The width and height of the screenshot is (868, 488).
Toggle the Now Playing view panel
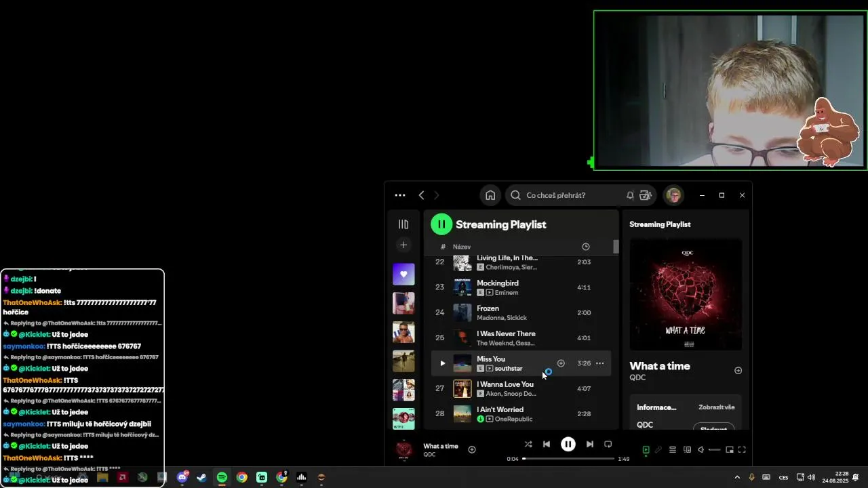(646, 449)
